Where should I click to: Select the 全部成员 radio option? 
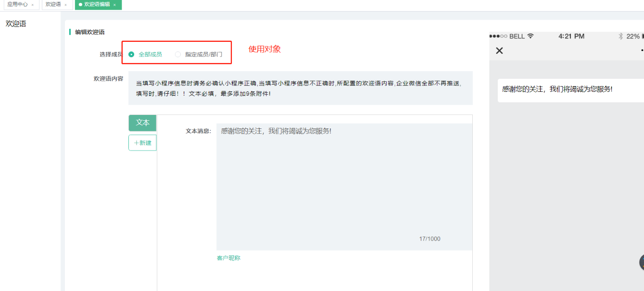tap(131, 54)
